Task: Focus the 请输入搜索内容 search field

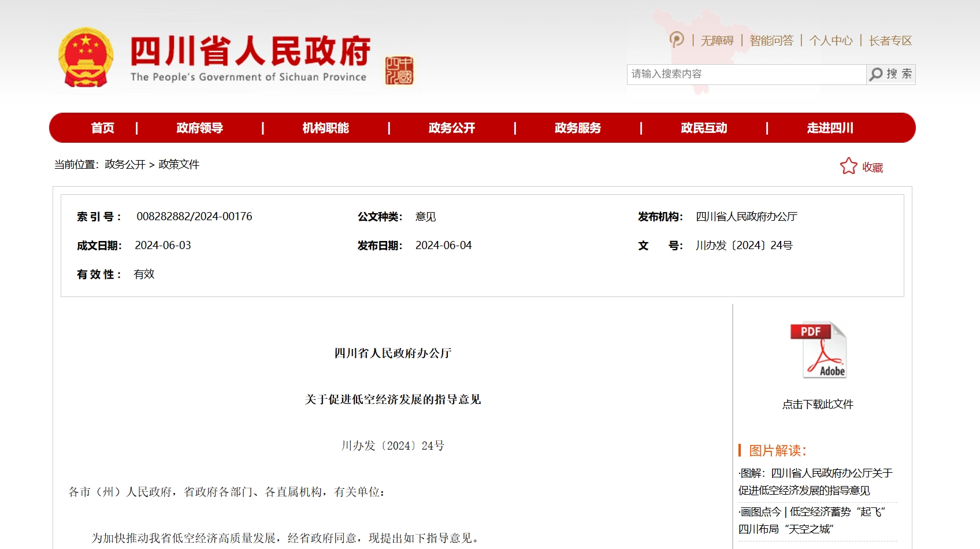Action: [745, 74]
